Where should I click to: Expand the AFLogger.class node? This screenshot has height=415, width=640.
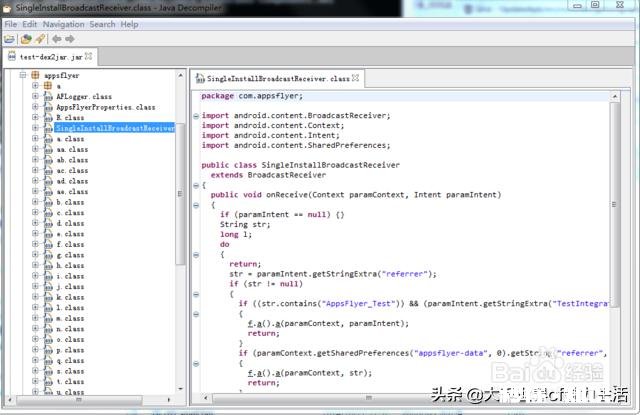point(36,96)
